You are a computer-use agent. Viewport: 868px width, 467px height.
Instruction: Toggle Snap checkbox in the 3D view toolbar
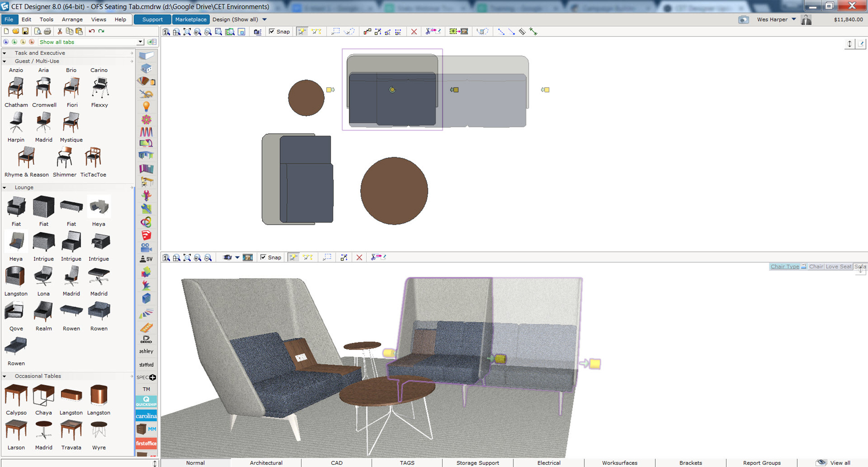[x=263, y=257]
